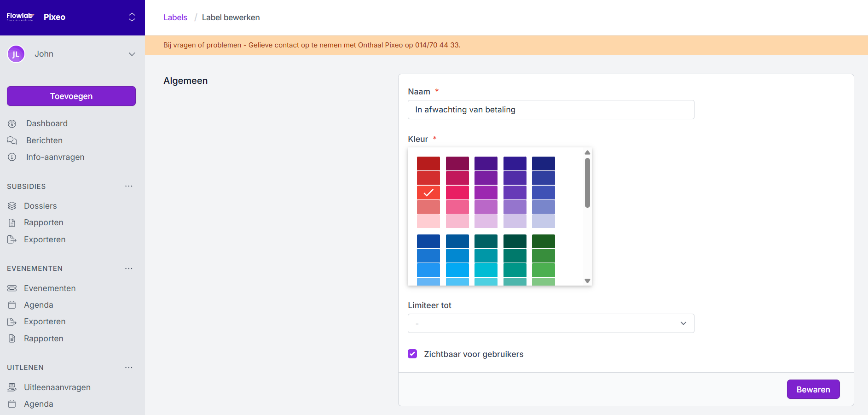Click the John user avatar
Image resolution: width=868 pixels, height=415 pixels.
tap(16, 54)
